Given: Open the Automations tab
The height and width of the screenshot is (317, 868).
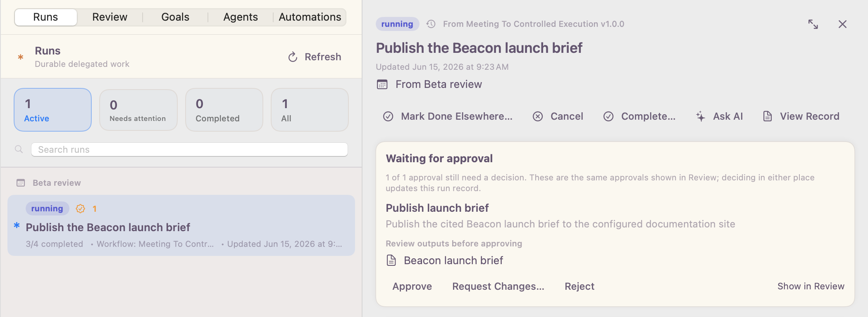Looking at the screenshot, I should [310, 17].
